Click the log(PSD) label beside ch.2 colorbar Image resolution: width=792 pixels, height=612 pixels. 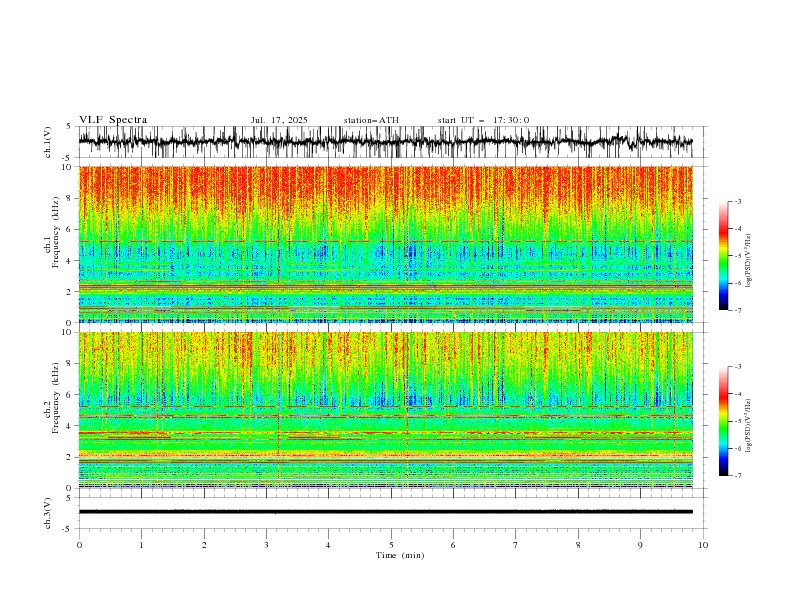[748, 425]
